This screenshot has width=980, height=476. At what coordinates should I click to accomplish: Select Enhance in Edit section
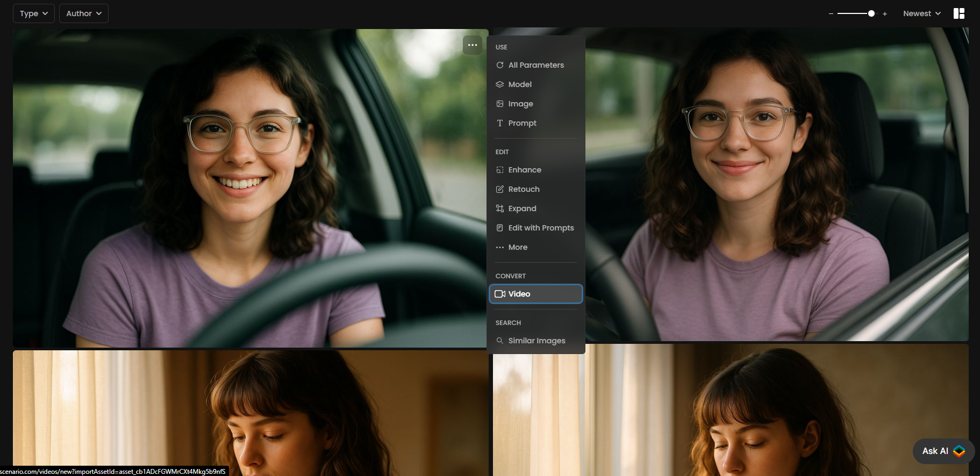pos(535,170)
